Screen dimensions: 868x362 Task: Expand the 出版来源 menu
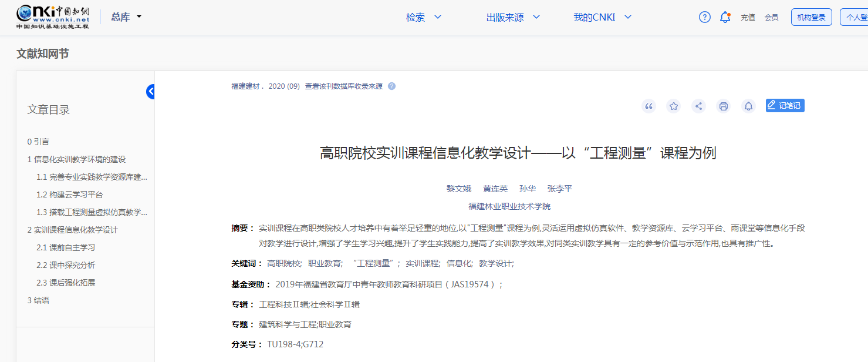tap(512, 18)
